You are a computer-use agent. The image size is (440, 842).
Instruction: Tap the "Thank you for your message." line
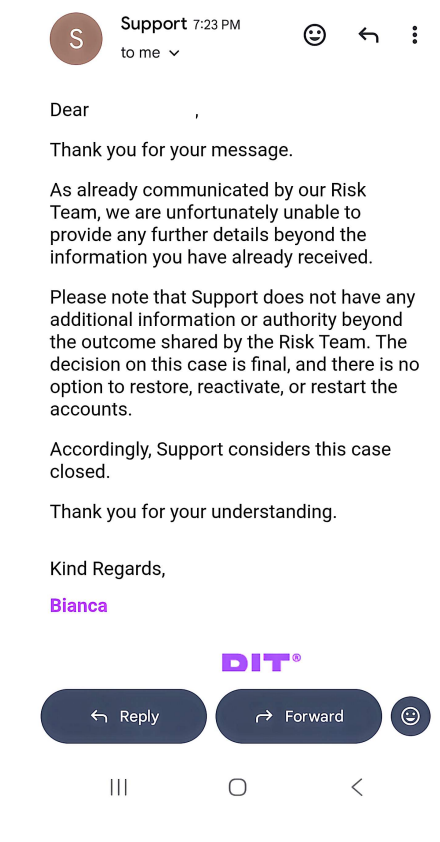[171, 150]
